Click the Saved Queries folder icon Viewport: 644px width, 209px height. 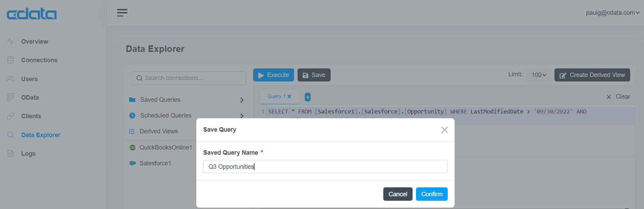click(132, 100)
